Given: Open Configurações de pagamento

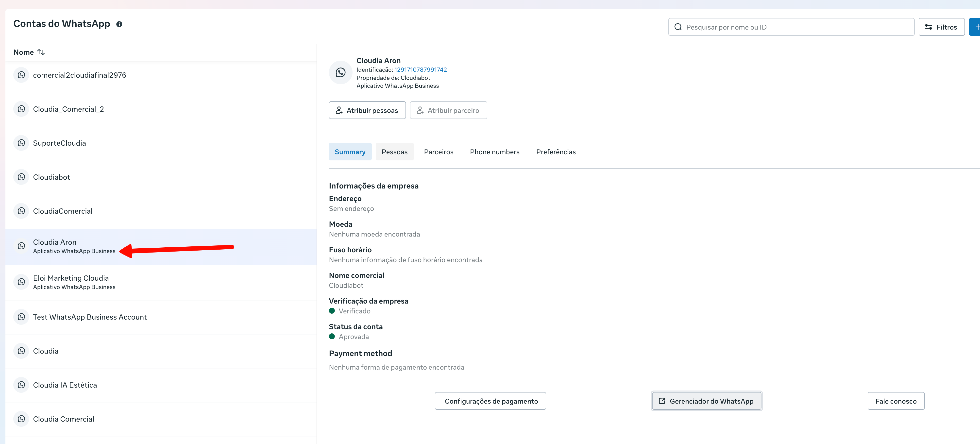Looking at the screenshot, I should (x=490, y=401).
